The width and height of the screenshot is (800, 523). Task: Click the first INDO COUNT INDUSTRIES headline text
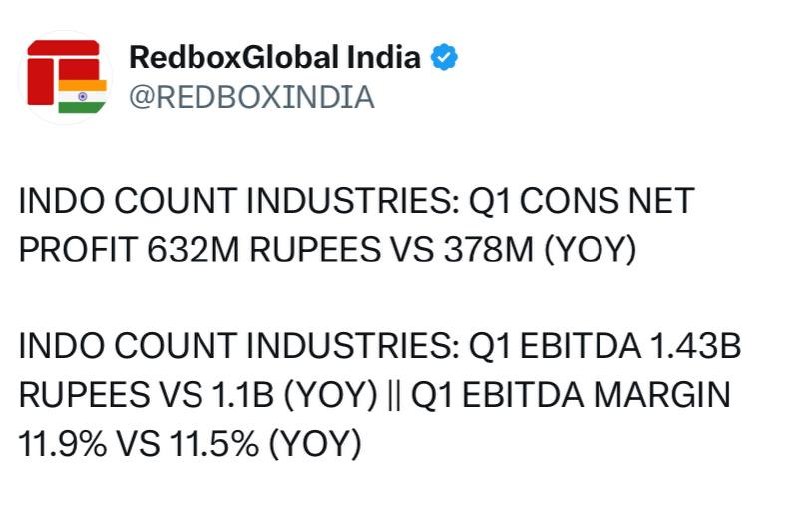point(239,201)
